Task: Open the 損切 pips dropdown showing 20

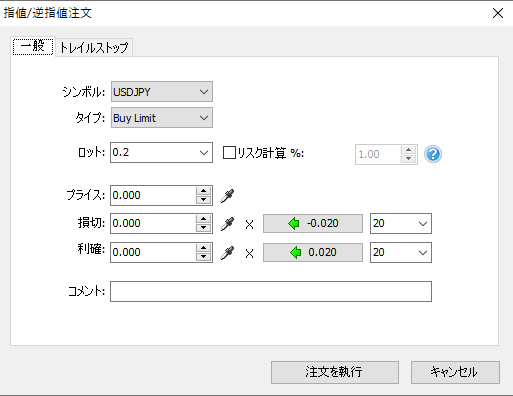Action: (401, 223)
